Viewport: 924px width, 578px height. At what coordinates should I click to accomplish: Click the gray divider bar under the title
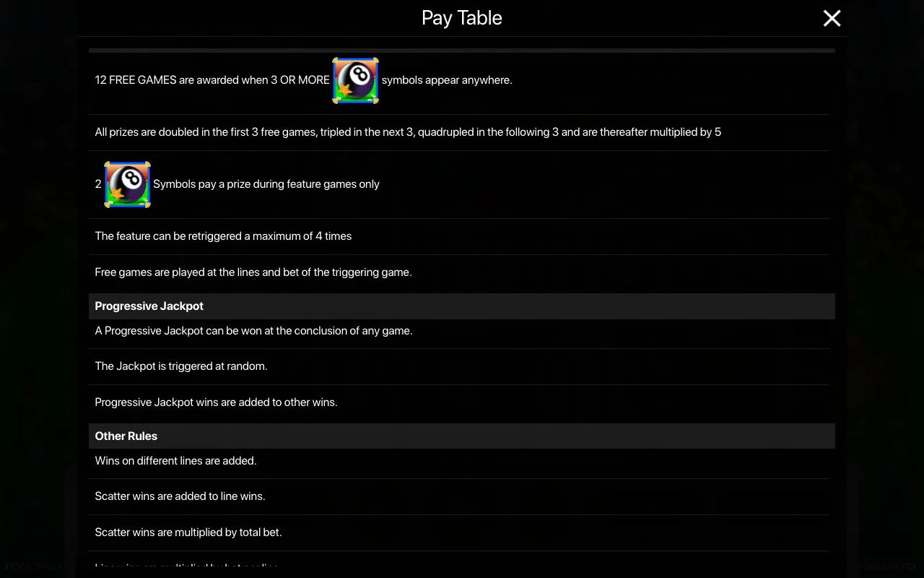coord(462,51)
